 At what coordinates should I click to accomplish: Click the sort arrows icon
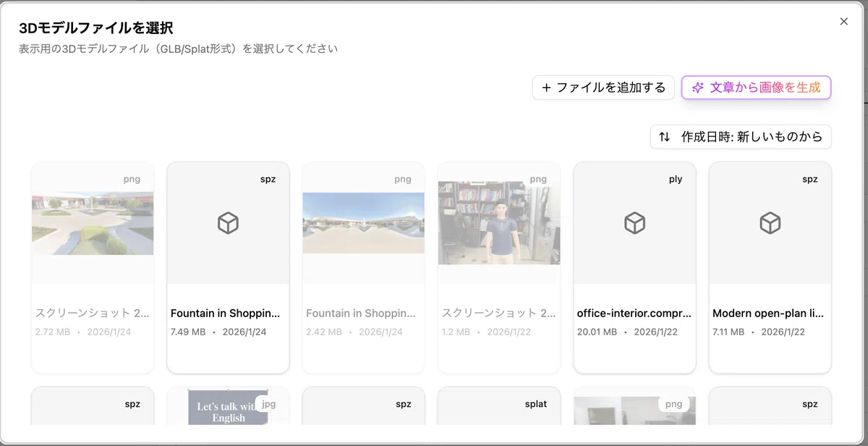[x=664, y=137]
